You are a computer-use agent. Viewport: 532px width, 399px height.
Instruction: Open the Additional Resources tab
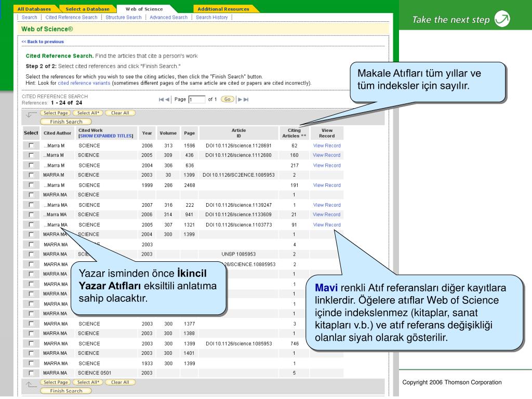223,9
